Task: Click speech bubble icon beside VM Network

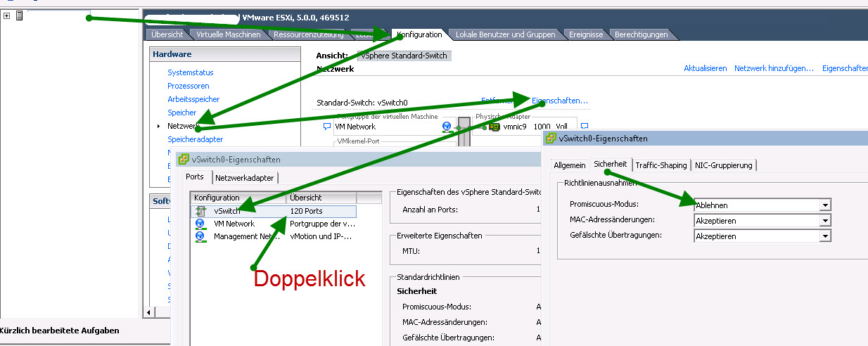Action: tap(326, 127)
